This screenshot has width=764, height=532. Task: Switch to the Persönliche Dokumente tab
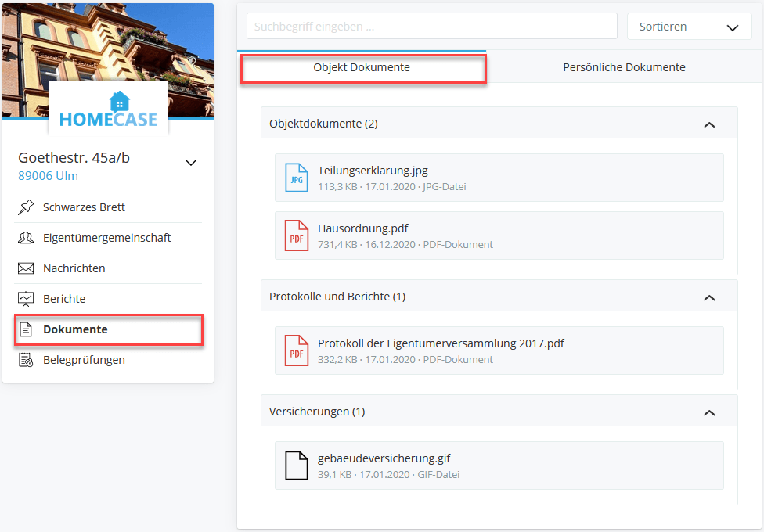click(624, 67)
